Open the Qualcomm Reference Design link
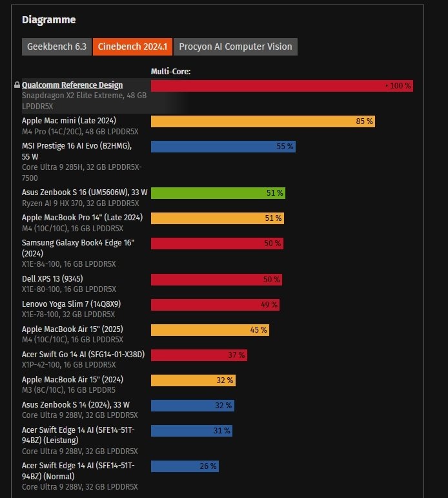The width and height of the screenshot is (448, 498). click(72, 85)
